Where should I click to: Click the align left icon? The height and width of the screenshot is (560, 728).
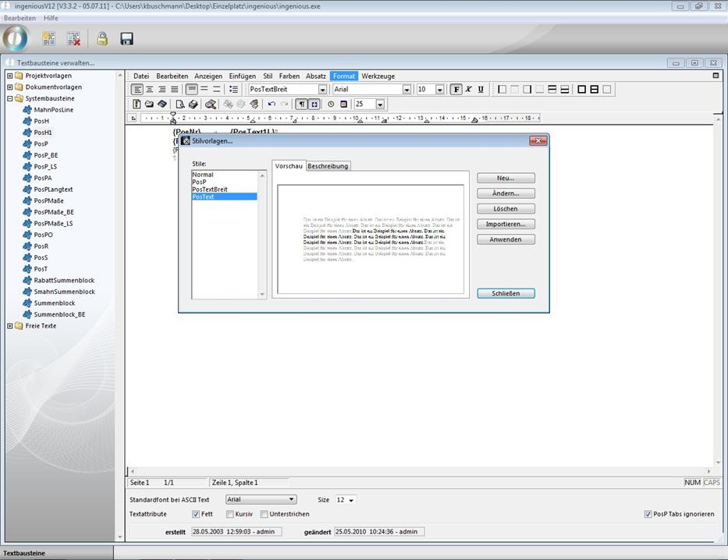tap(137, 90)
